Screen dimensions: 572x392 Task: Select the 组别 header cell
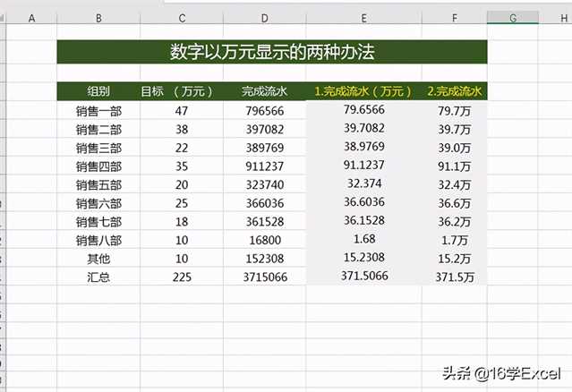[98, 90]
